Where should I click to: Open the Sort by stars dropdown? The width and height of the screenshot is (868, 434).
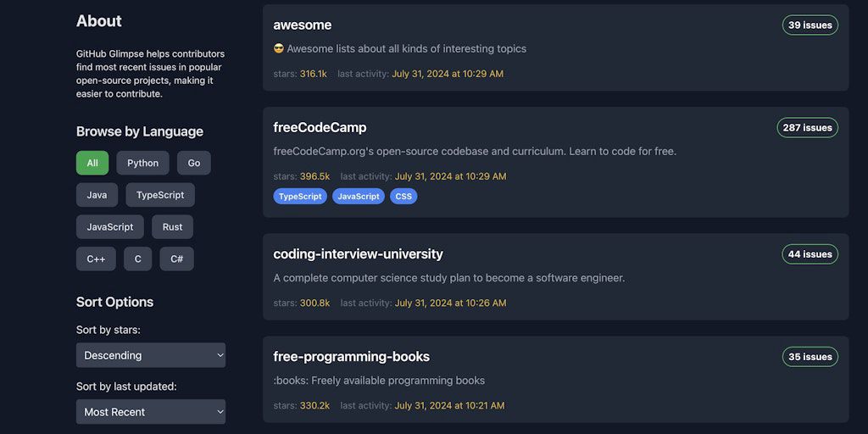[151, 355]
